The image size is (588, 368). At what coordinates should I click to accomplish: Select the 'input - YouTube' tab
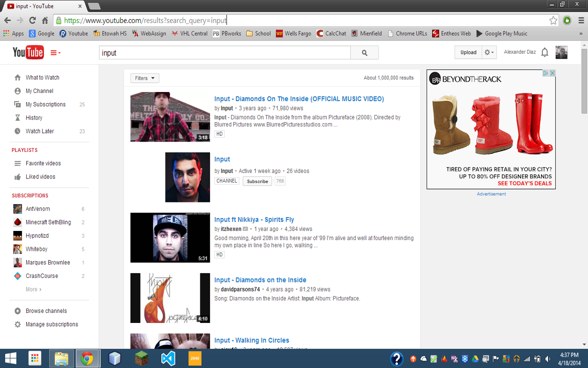pyautogui.click(x=44, y=6)
